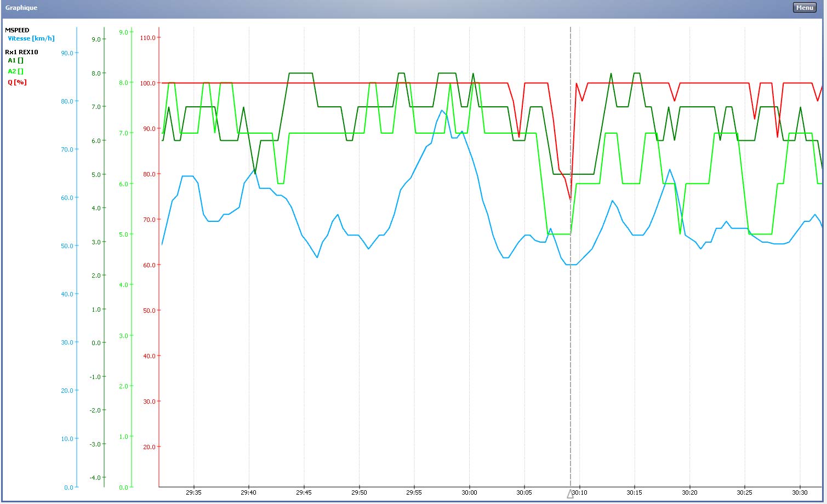Click the 29:40 time axis label
The height and width of the screenshot is (504, 827).
point(248,492)
